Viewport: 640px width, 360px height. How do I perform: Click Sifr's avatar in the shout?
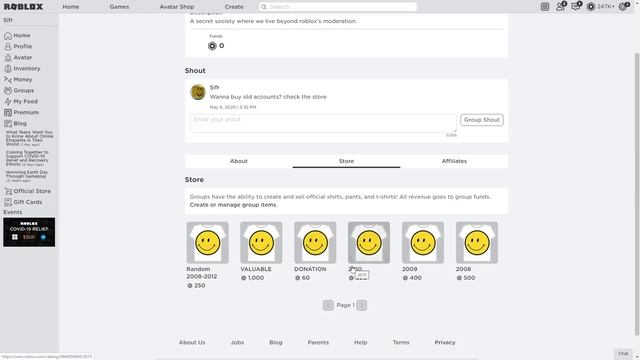tap(198, 92)
